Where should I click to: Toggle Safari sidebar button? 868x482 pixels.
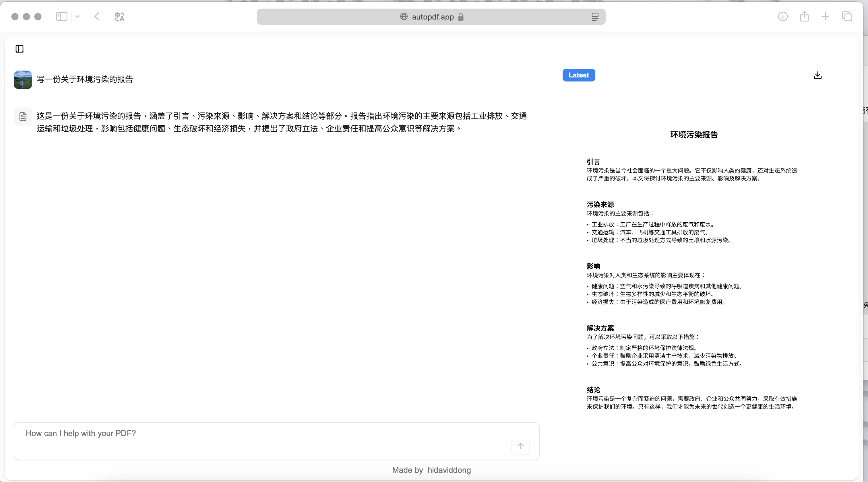point(62,17)
